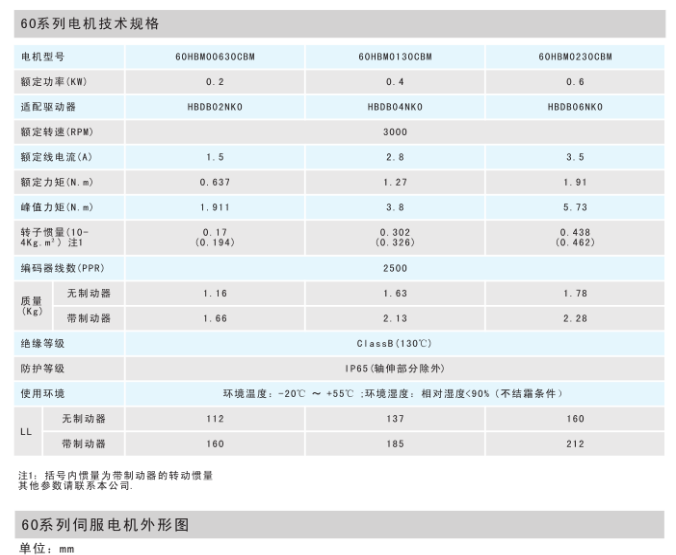This screenshot has width=676, height=555.
Task: Click the environment temperature and humidity text
Action: [x=393, y=393]
